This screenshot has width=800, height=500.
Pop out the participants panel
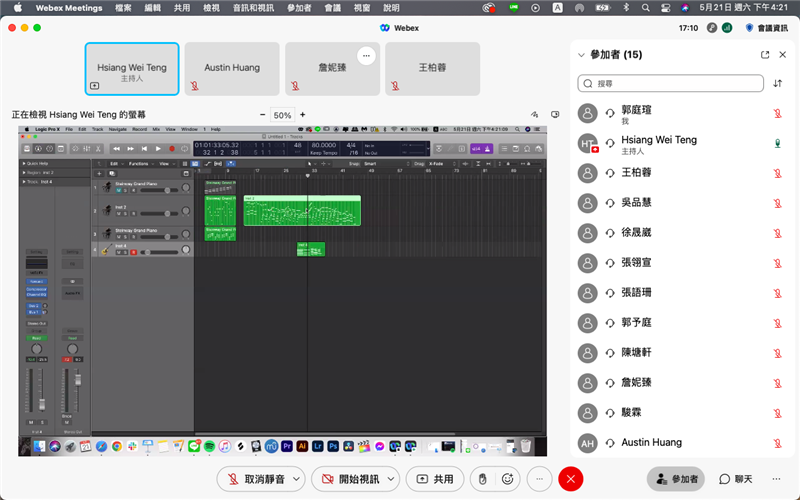(x=765, y=55)
